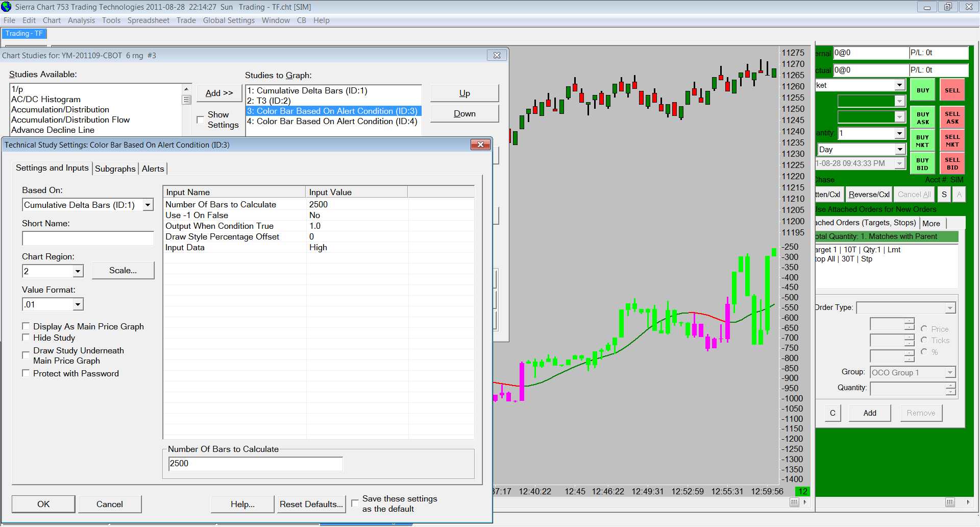Click the red SELL button

(952, 90)
